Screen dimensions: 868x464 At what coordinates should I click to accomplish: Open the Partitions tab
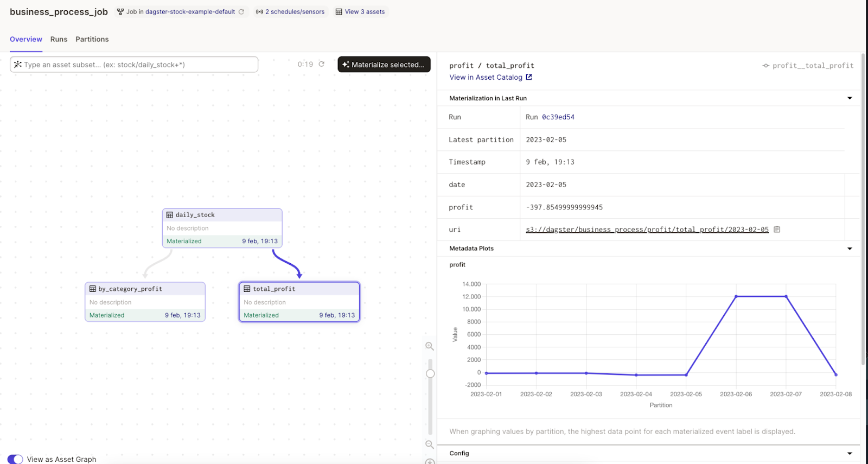(92, 39)
